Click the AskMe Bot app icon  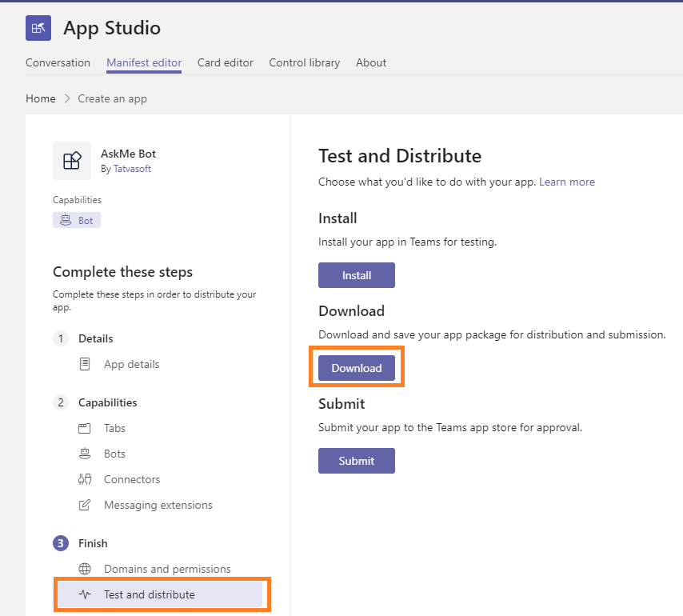coord(72,161)
